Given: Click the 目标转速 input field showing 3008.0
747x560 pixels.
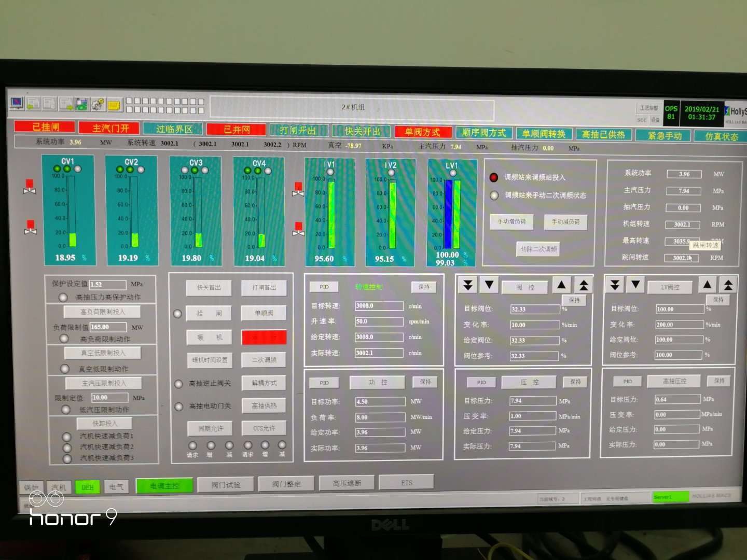Looking at the screenshot, I should (379, 306).
